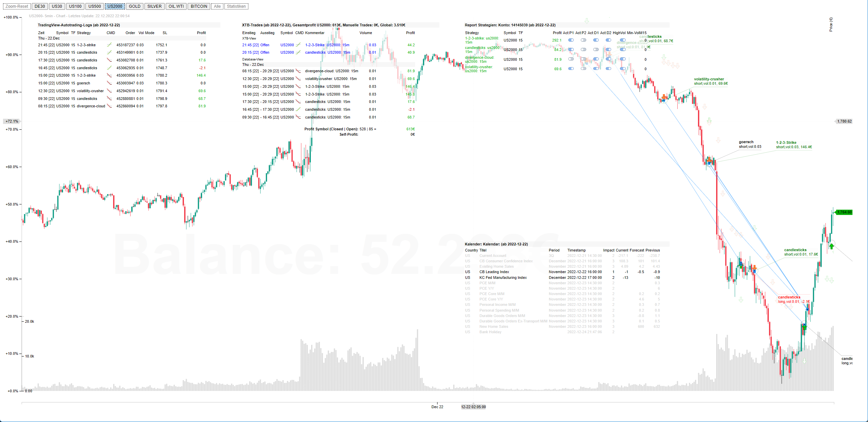Switch to the US100 symbol tab

[75, 6]
